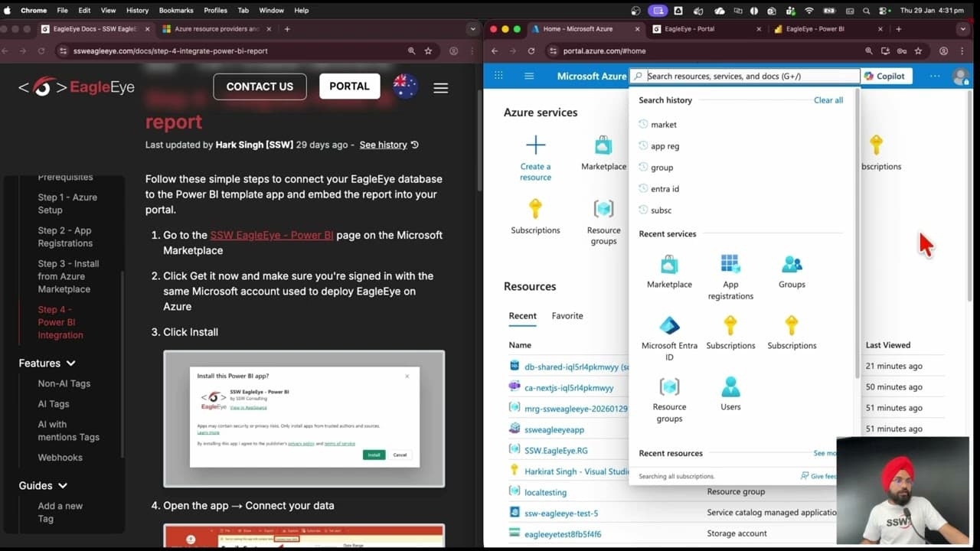Open App registrations in Recent services
The image size is (980, 551).
pyautogui.click(x=730, y=265)
